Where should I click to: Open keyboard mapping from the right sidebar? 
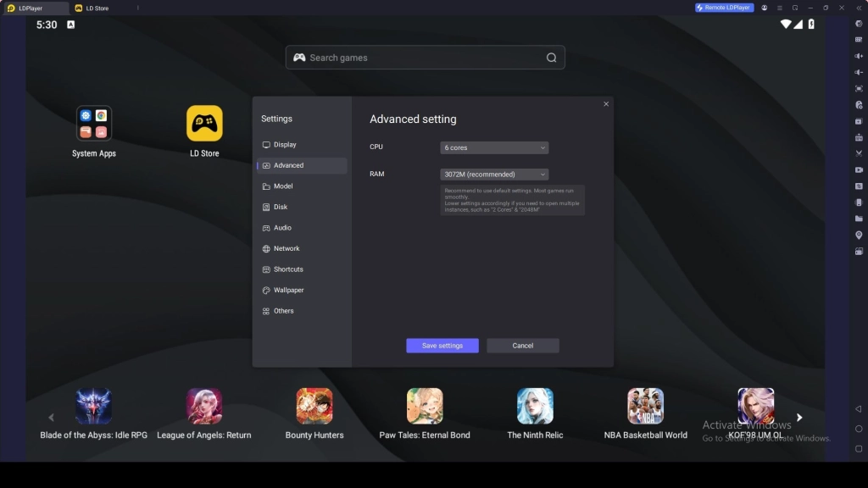click(858, 39)
